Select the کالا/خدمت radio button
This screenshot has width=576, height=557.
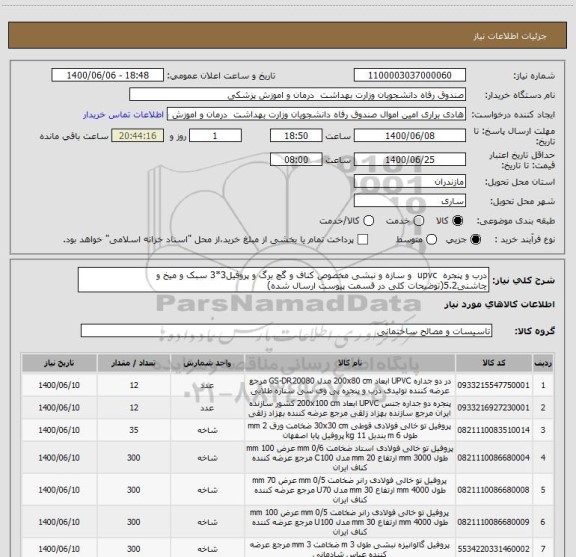coord(368,221)
